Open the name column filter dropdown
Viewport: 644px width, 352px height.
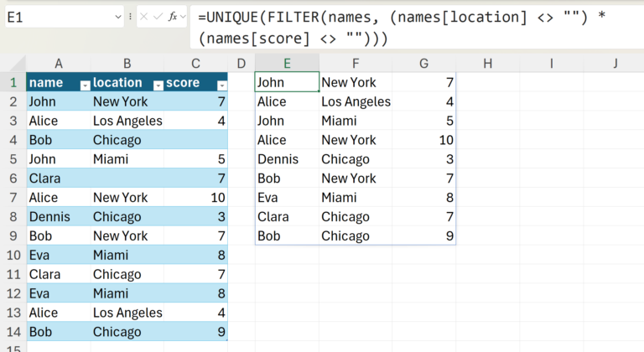point(85,85)
